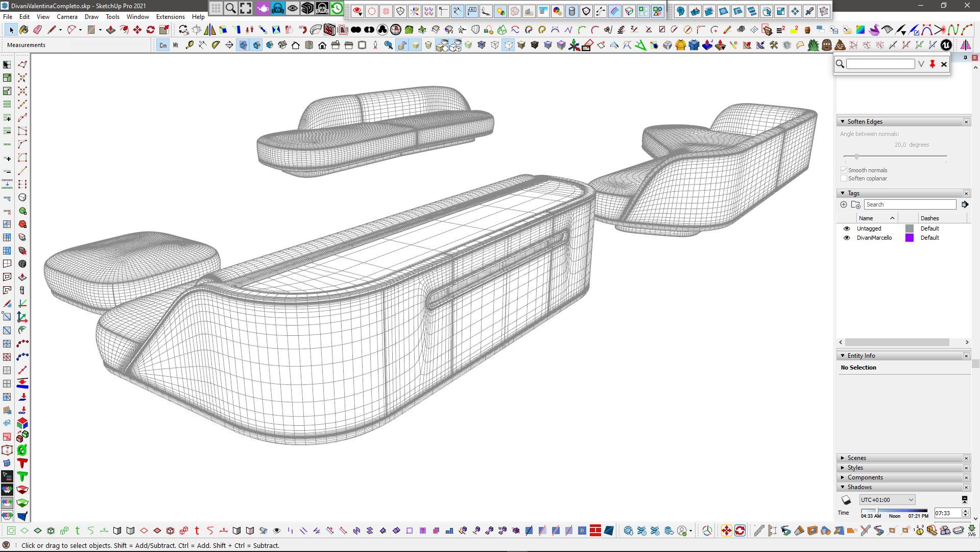Open the Tags details arrow menu

[x=965, y=204]
